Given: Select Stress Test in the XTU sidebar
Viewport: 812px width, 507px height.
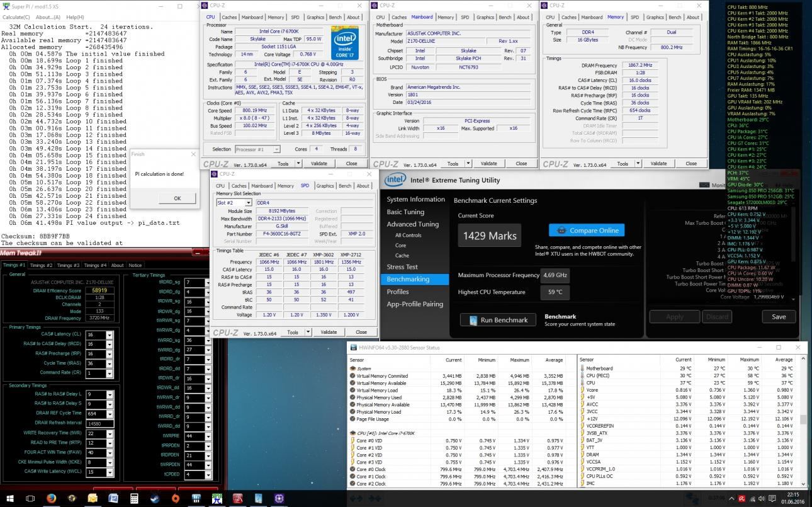Looking at the screenshot, I should pos(402,266).
